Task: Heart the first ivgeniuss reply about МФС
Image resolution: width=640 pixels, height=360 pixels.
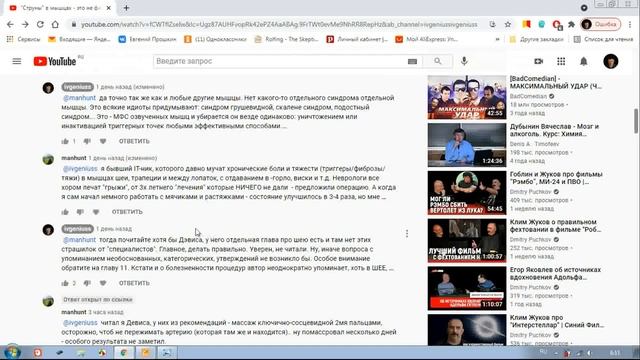Action: [103, 141]
